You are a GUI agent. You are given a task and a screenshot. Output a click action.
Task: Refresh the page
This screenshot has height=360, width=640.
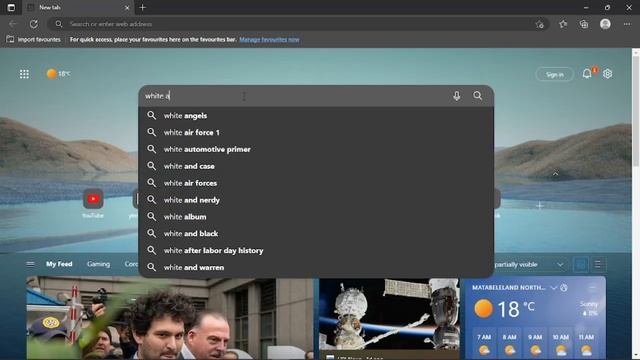34,24
